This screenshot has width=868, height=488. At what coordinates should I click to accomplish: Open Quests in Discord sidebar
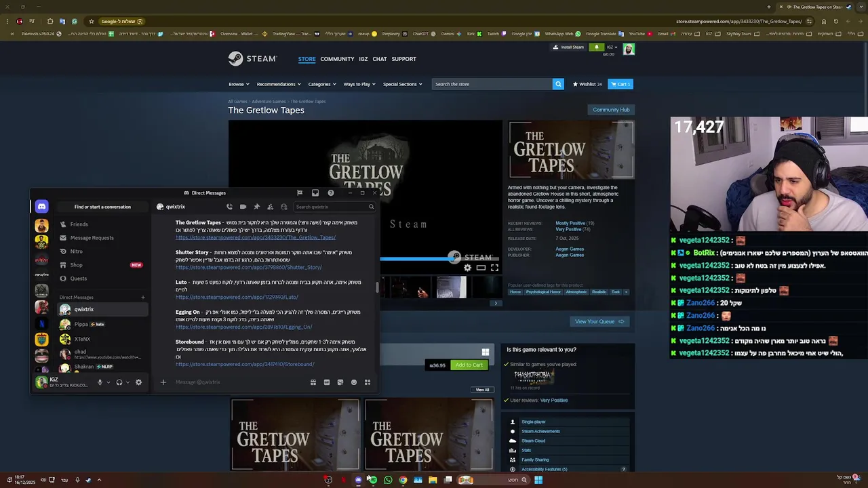(102, 279)
